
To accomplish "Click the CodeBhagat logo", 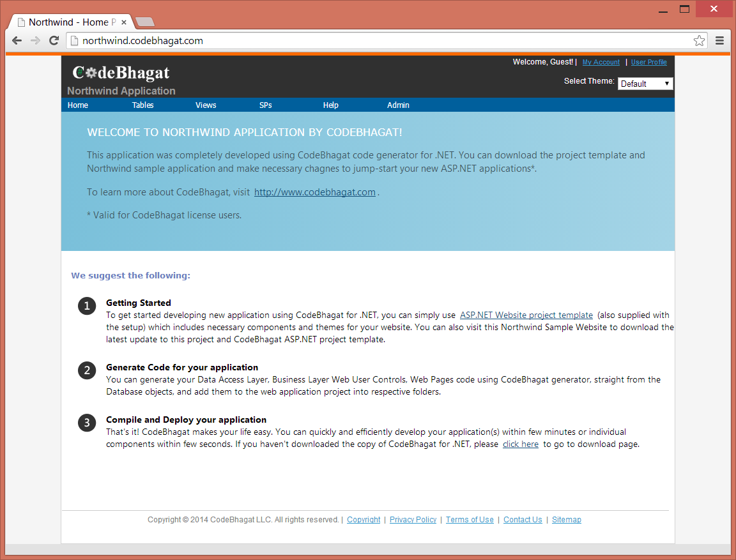I will [x=121, y=73].
